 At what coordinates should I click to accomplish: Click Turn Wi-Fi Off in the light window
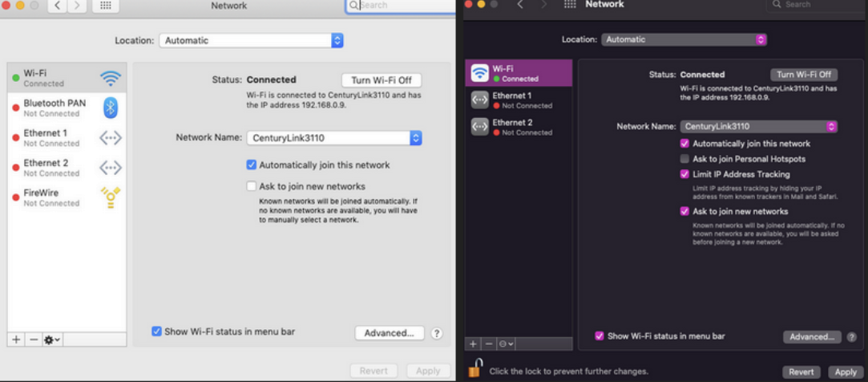click(x=382, y=80)
